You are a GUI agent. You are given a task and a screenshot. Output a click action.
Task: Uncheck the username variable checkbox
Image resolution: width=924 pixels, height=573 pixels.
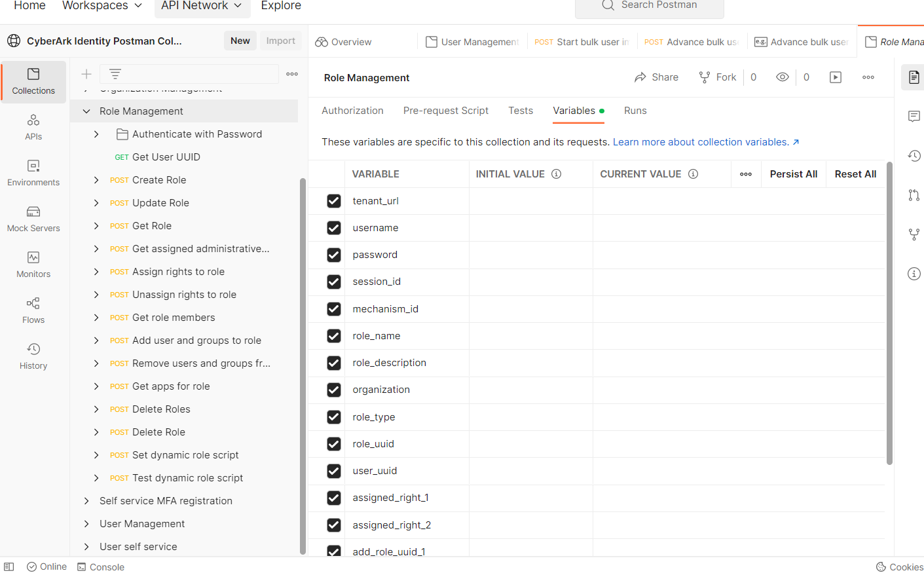tap(334, 228)
